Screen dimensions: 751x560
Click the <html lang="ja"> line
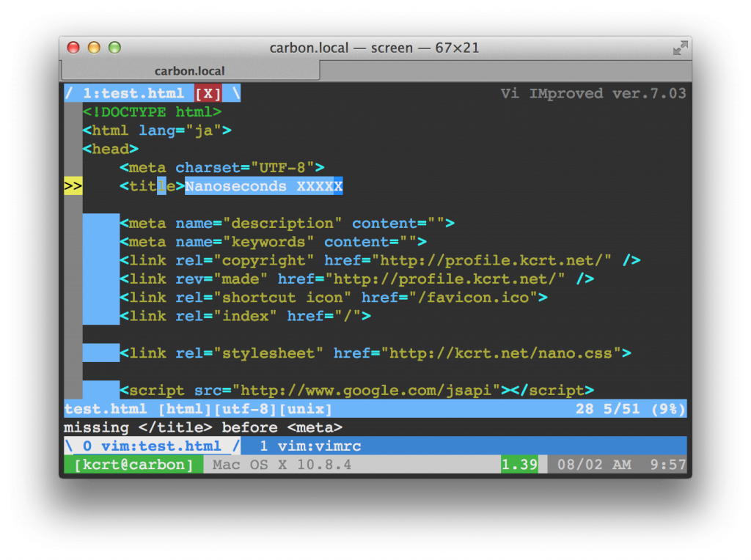click(x=157, y=130)
